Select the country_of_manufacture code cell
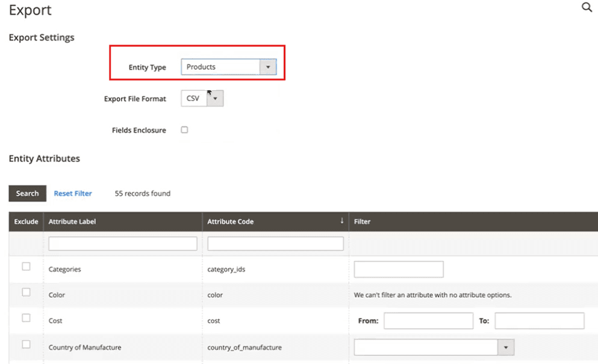 [x=244, y=347]
